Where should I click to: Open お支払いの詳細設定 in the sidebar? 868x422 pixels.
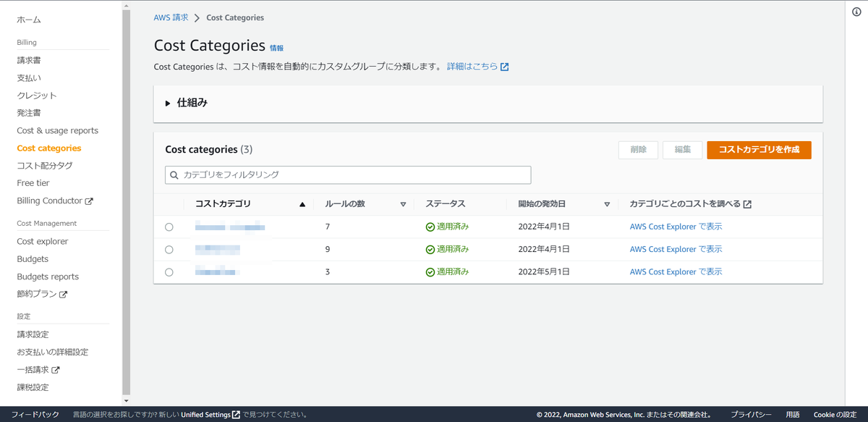[x=53, y=352]
